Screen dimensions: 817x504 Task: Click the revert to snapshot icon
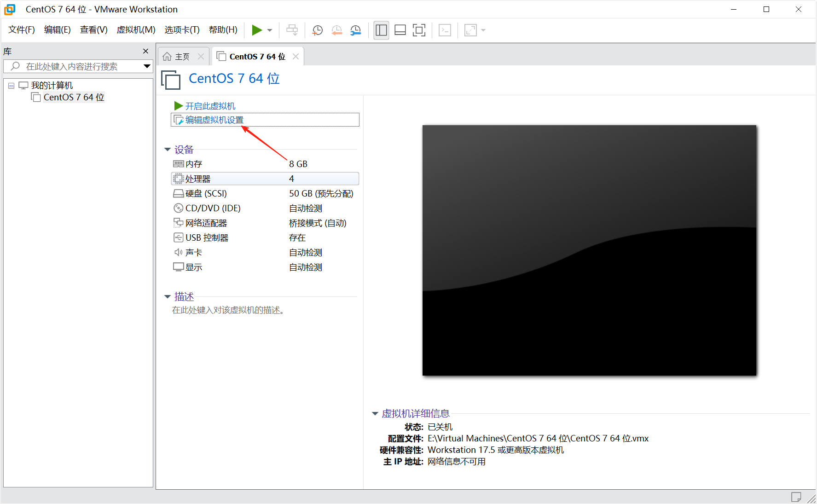click(x=336, y=30)
